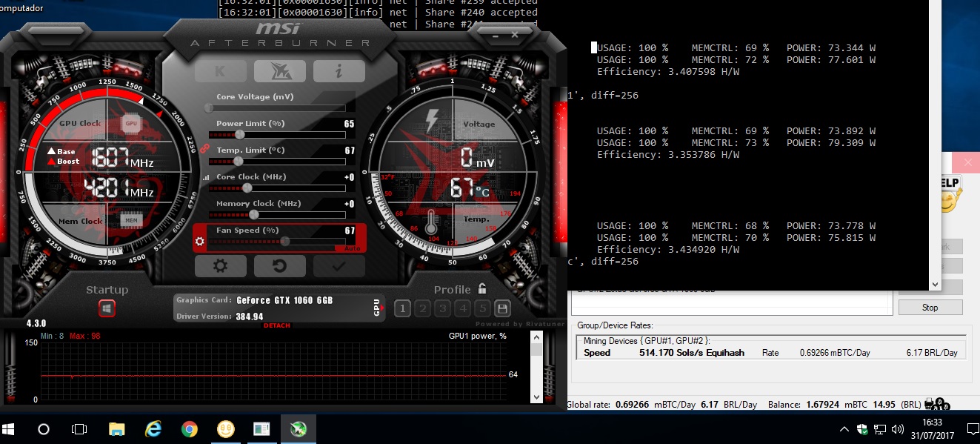
Task: Click the Fan Speed value 67
Action: (x=350, y=231)
